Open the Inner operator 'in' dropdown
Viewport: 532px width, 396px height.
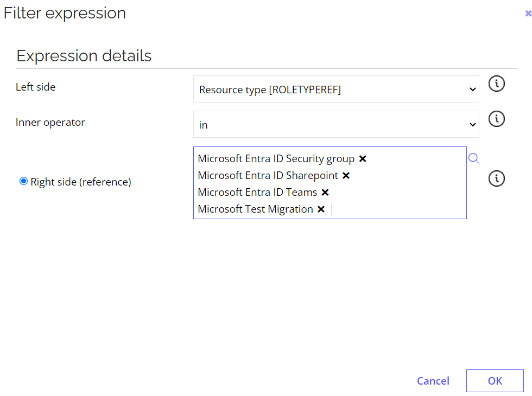tap(336, 124)
